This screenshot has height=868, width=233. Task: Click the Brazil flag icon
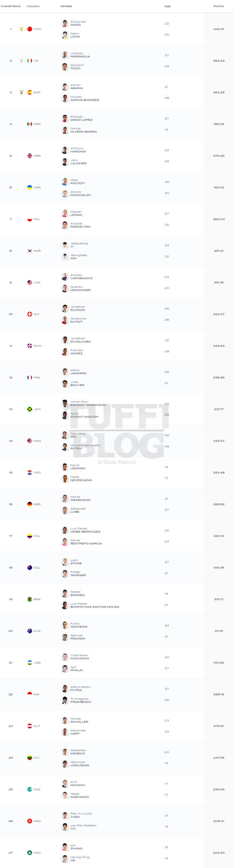30,599
